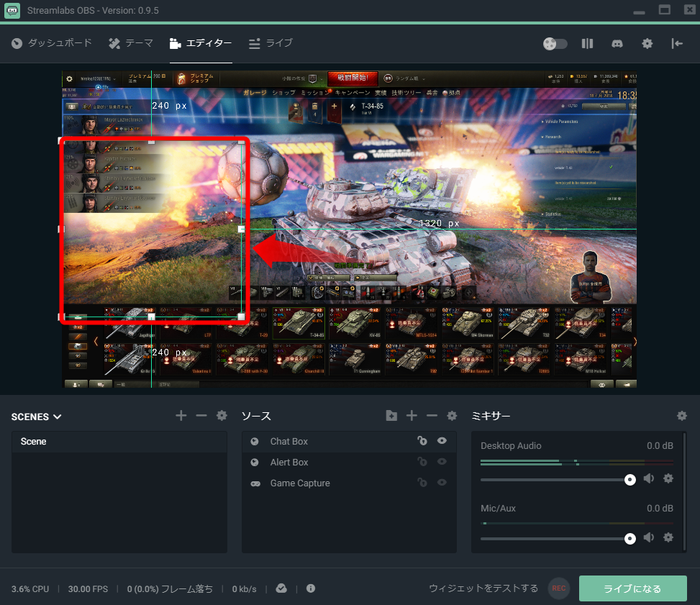Image resolution: width=700 pixels, height=605 pixels.
Task: Select the エディター tab
Action: (x=201, y=43)
